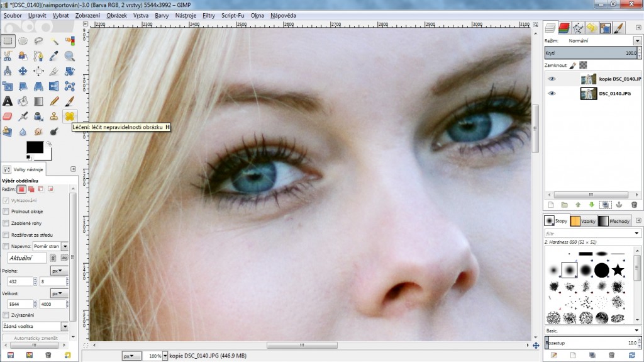Image resolution: width=644 pixels, height=362 pixels.
Task: Choose the Blend gradient tool
Action: click(x=38, y=101)
